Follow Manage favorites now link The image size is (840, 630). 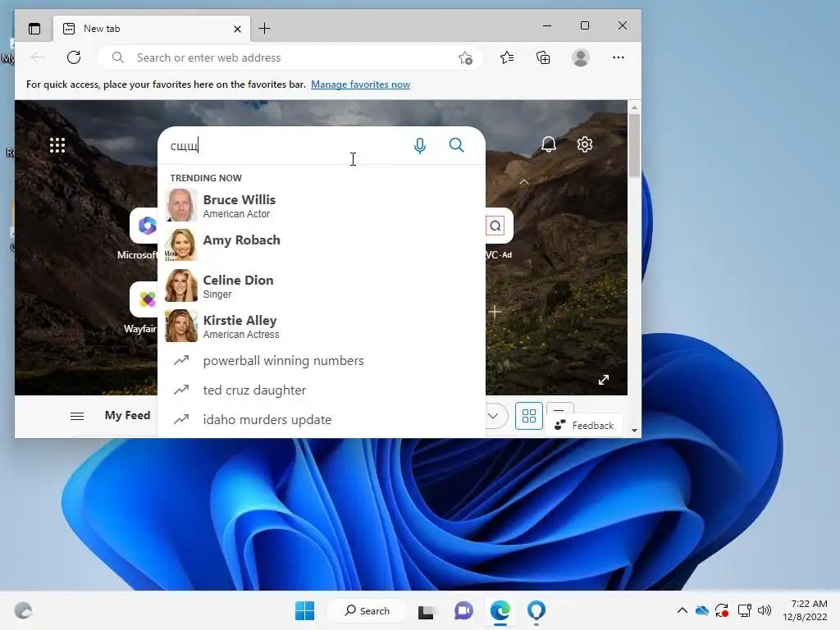pyautogui.click(x=361, y=84)
